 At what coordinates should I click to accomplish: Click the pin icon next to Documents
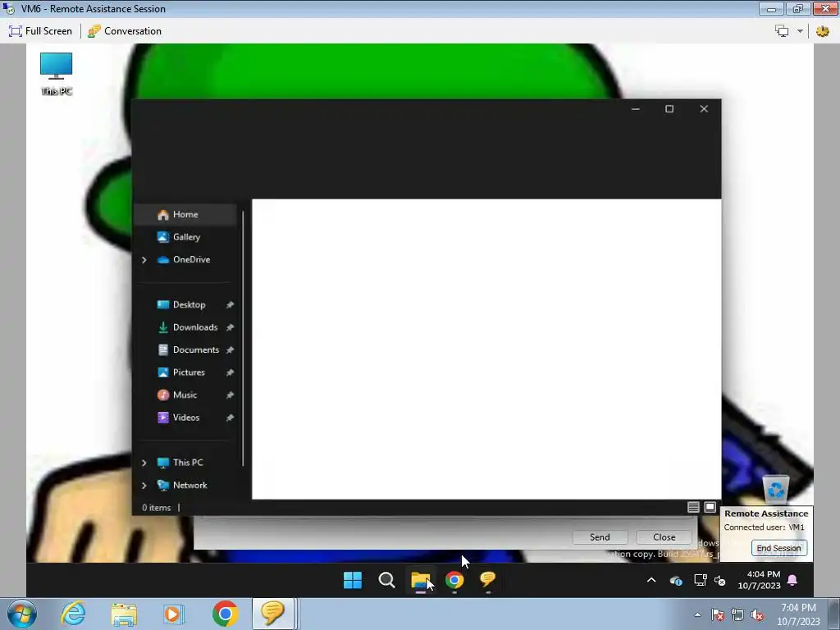coord(230,349)
